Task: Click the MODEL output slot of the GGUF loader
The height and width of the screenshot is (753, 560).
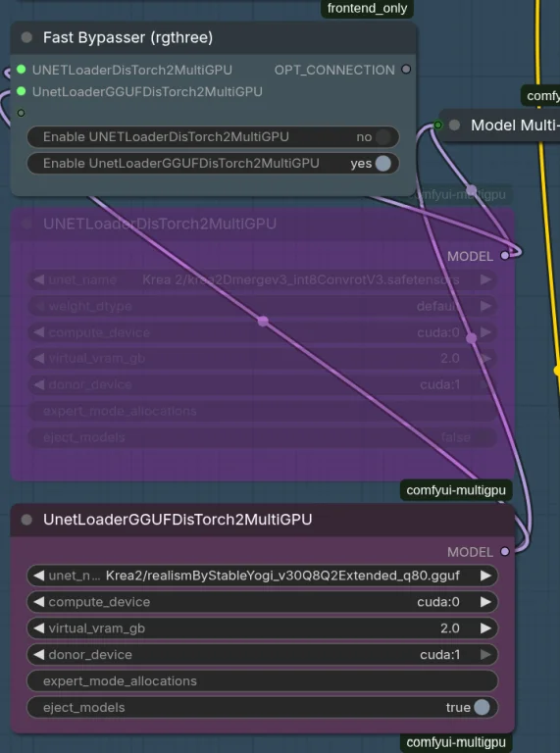Action: 505,551
